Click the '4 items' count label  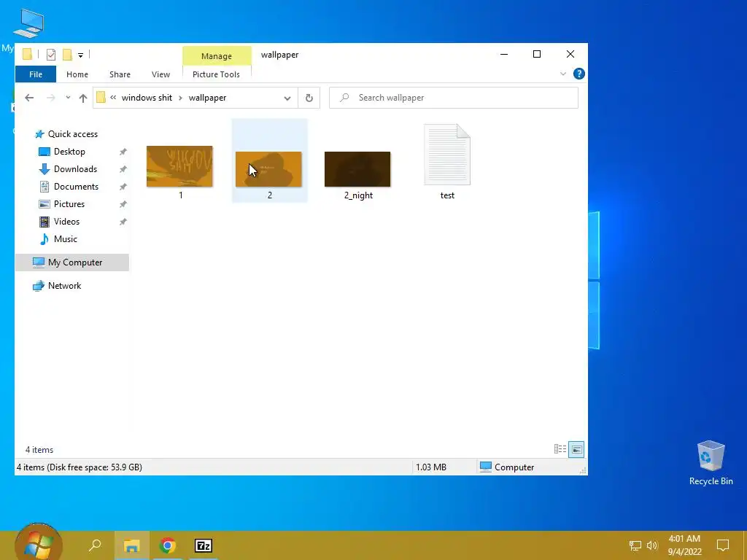pyautogui.click(x=39, y=450)
